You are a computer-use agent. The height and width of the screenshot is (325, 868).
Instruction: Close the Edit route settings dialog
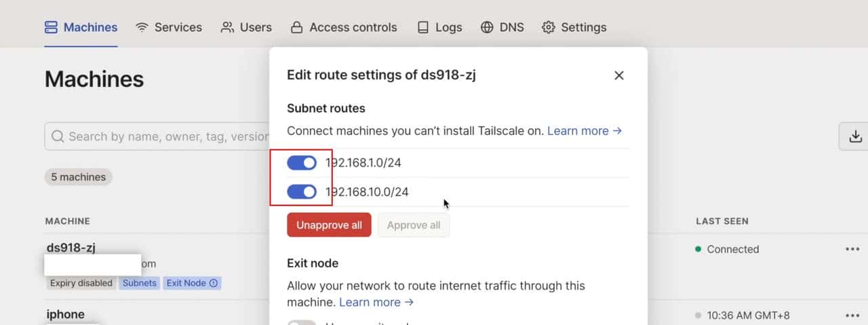point(618,75)
